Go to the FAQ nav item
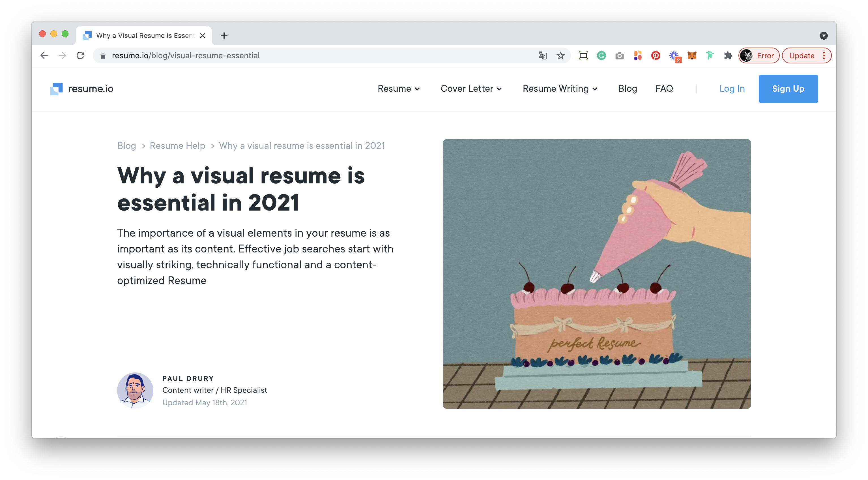This screenshot has height=480, width=868. pos(664,89)
